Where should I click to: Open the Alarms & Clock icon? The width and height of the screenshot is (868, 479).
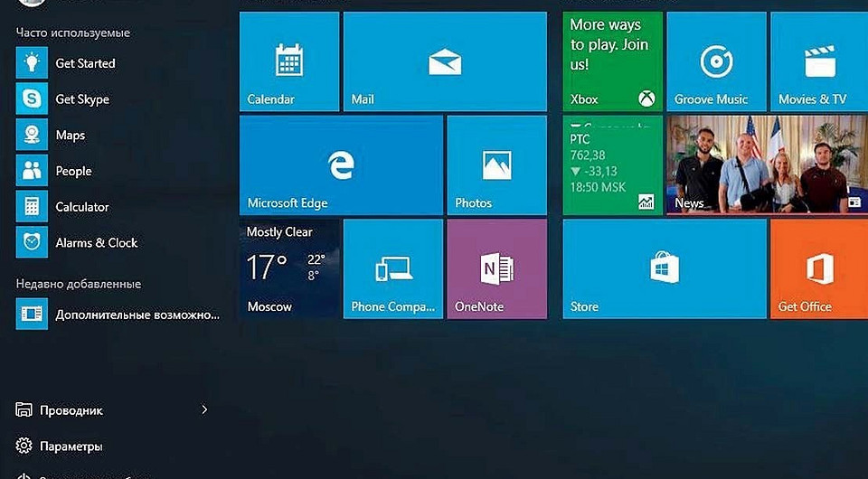tap(32, 242)
